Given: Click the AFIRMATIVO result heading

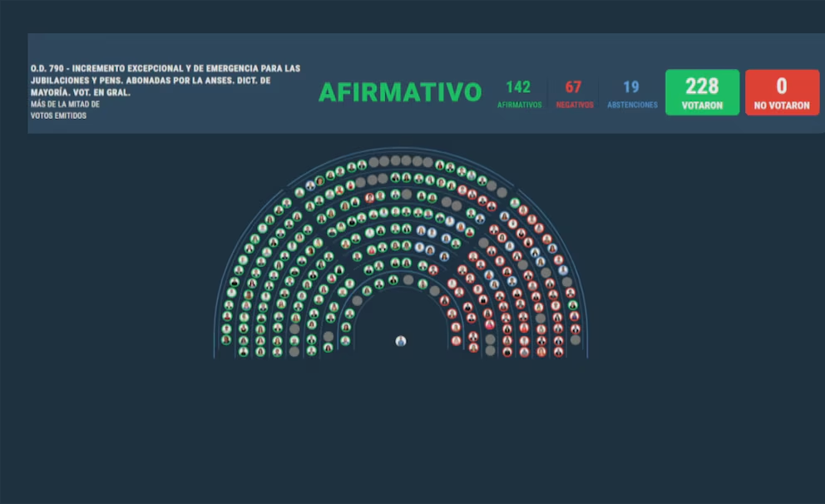Looking at the screenshot, I should pyautogui.click(x=400, y=92).
